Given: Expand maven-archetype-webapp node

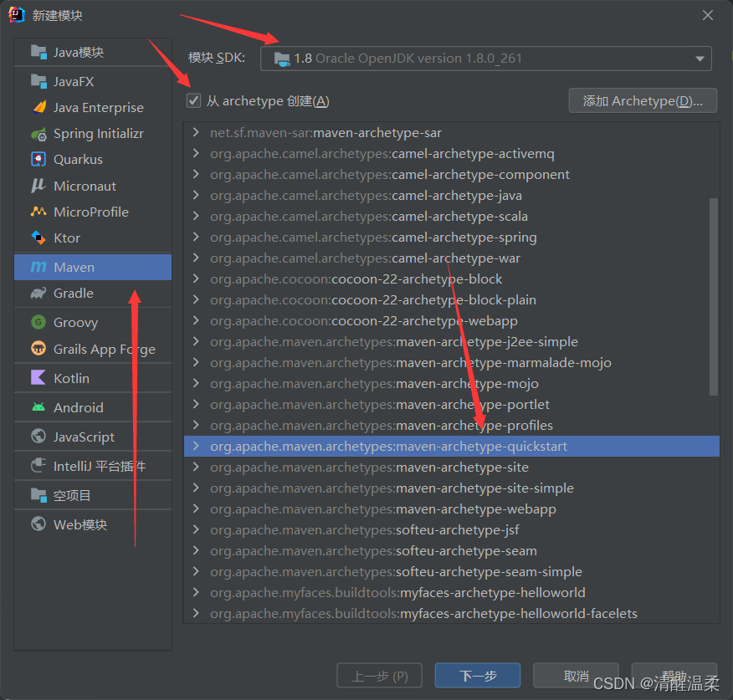Looking at the screenshot, I should click(196, 508).
